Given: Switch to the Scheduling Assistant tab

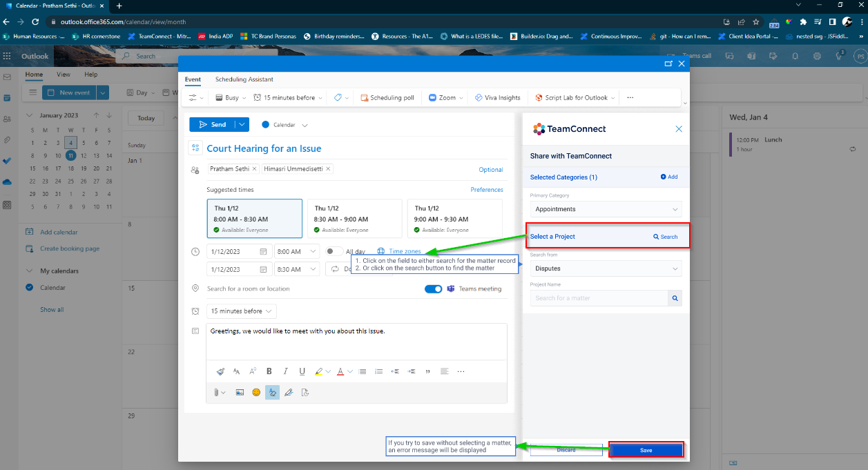Looking at the screenshot, I should (x=244, y=79).
